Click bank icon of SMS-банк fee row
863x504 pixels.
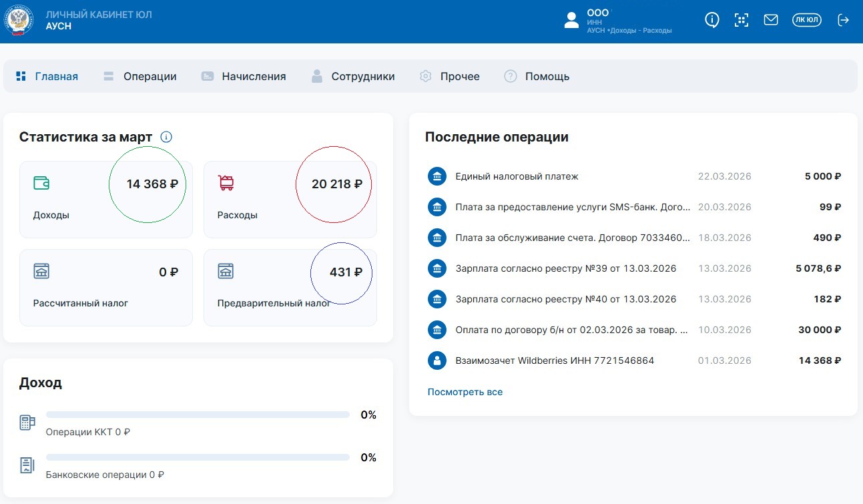click(x=437, y=207)
